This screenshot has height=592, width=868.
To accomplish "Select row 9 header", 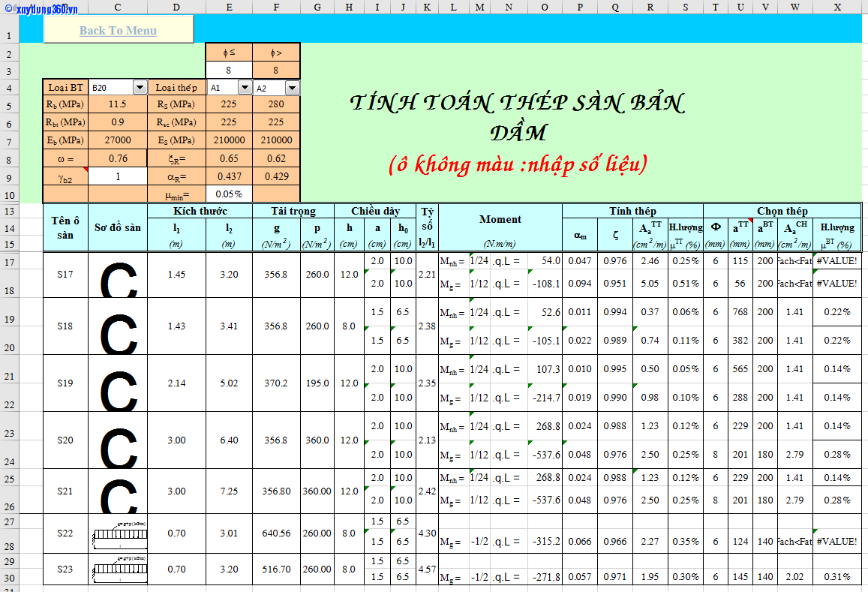I will pos(8,177).
